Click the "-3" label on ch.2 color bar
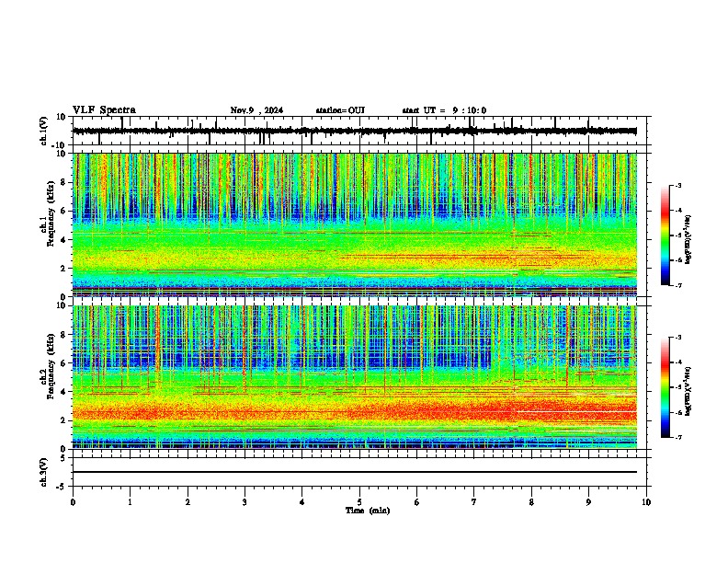Screen dimensions: 728x563 point(678,338)
